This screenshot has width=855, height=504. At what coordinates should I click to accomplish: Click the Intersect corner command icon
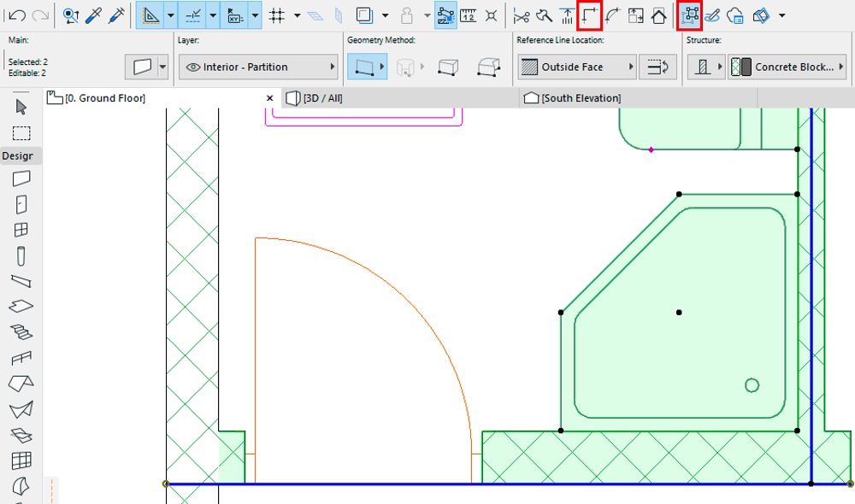[589, 15]
